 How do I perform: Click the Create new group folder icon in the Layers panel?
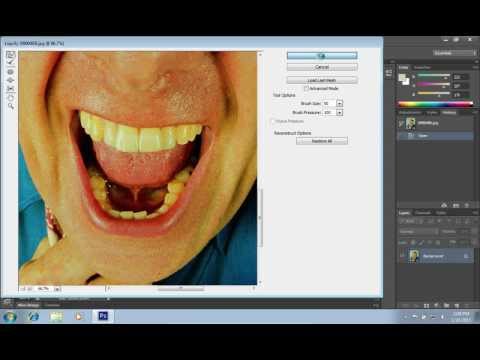[x=446, y=305]
